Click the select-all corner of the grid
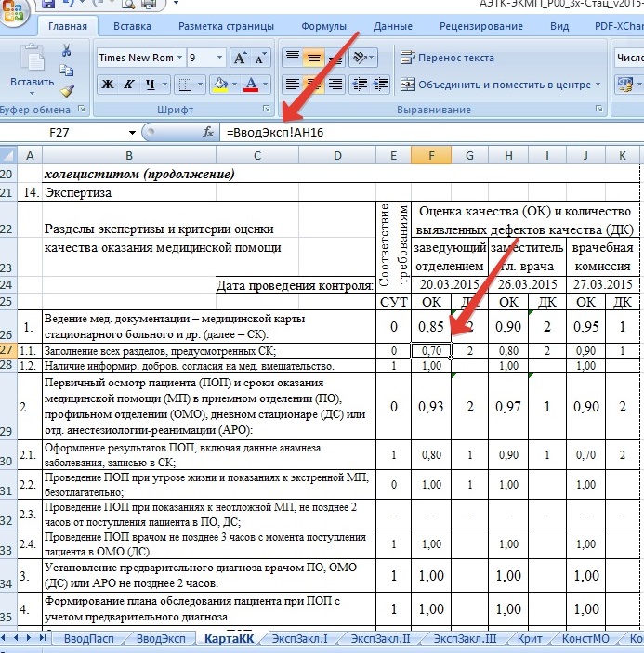The image size is (644, 653). (x=8, y=155)
